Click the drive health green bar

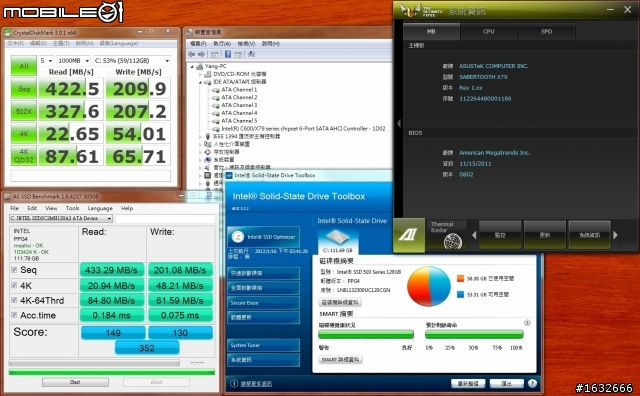(x=366, y=334)
